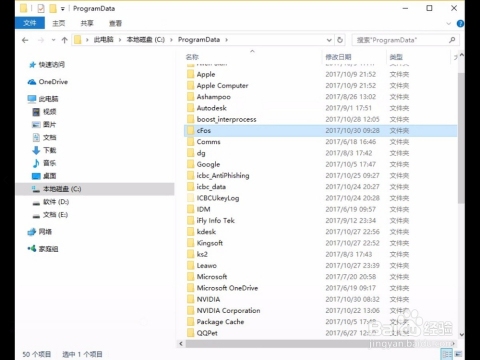
Task: Click the vertical scrollbar thumb
Action: pyautogui.click(x=461, y=138)
